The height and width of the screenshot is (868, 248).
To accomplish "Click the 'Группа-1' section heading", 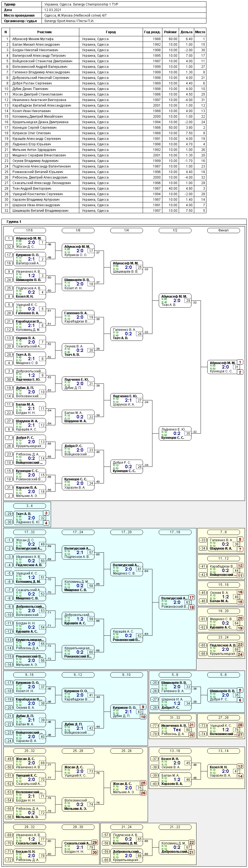I will pyautogui.click(x=14, y=222).
